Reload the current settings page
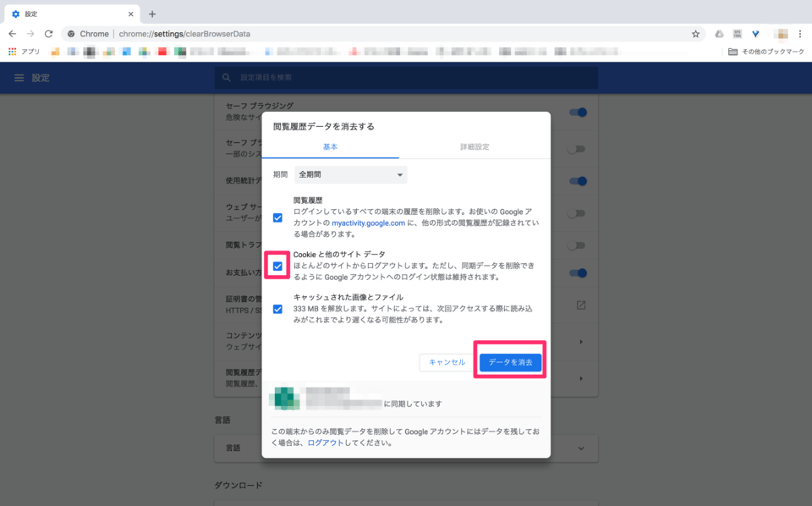812x506 pixels. coord(49,34)
